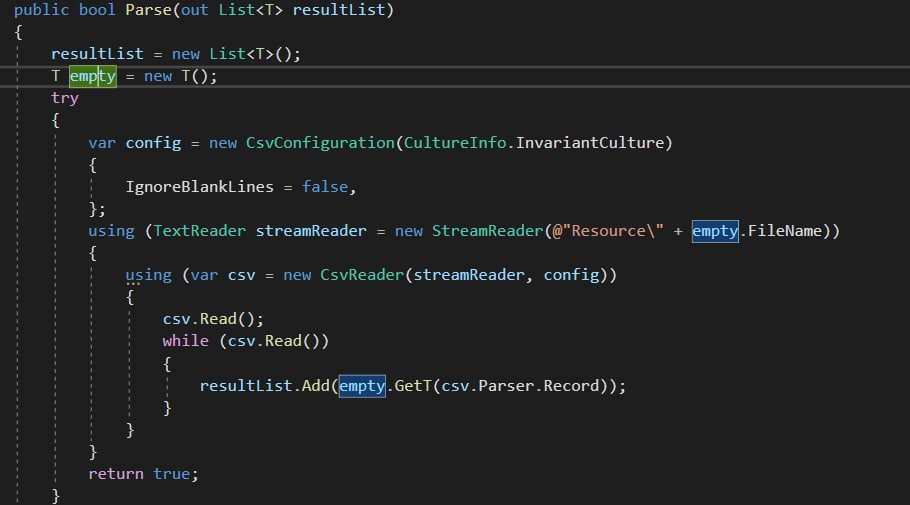This screenshot has width=910, height=505.
Task: Click the 'try' keyword
Action: coord(64,98)
